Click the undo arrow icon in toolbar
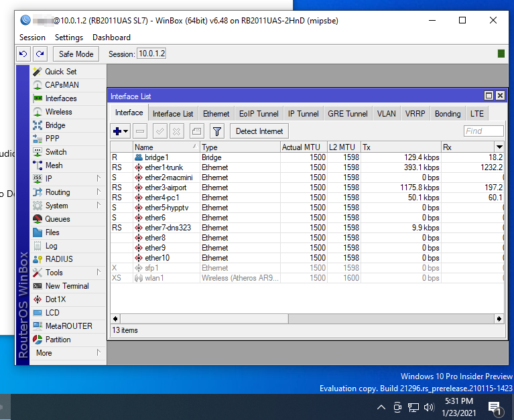The image size is (514, 420). tap(23, 54)
